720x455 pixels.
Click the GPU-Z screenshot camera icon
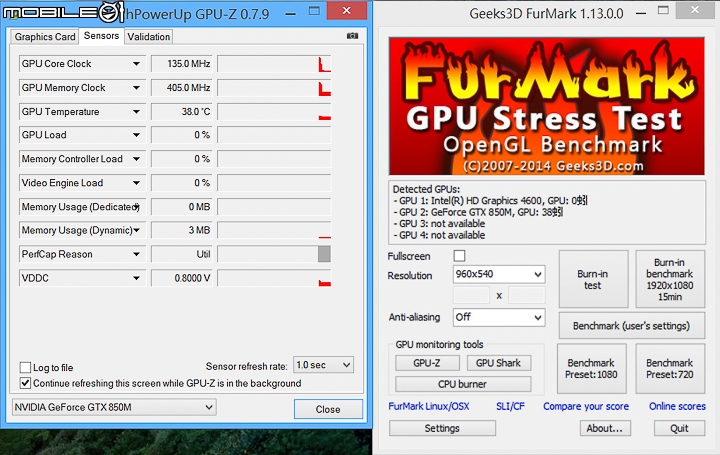tap(352, 36)
